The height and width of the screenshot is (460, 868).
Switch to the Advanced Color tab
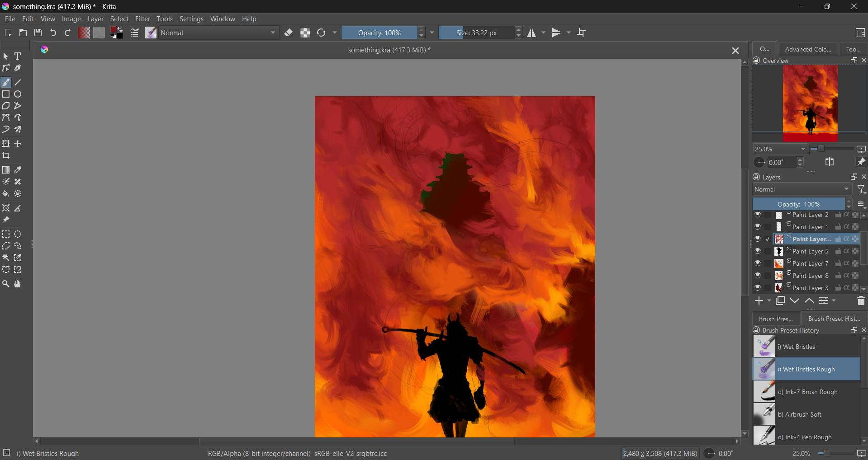pos(808,49)
